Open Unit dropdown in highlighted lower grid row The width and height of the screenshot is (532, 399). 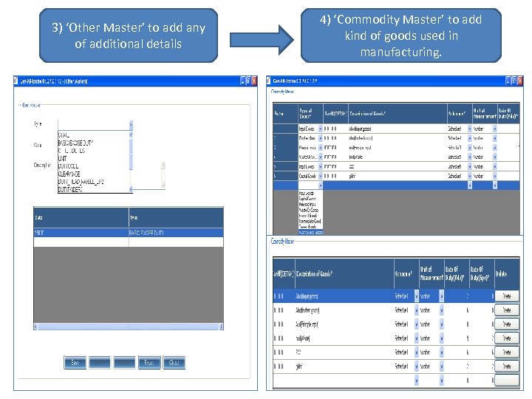point(441,296)
